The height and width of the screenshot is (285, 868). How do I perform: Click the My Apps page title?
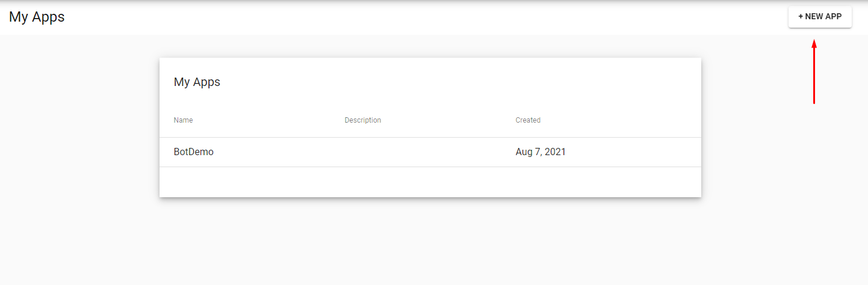coord(37,17)
